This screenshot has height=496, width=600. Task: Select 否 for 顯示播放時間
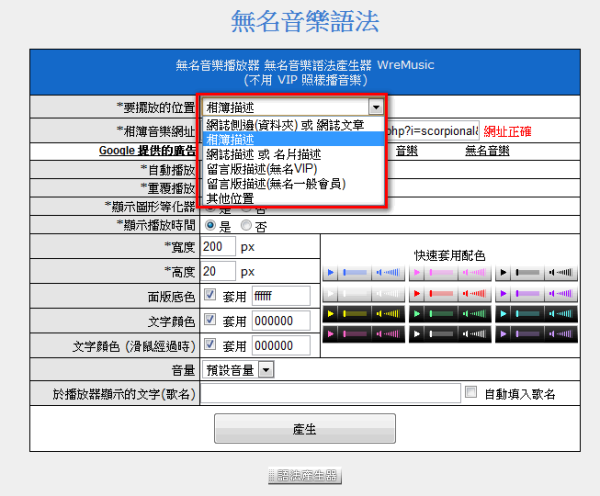coord(246,225)
